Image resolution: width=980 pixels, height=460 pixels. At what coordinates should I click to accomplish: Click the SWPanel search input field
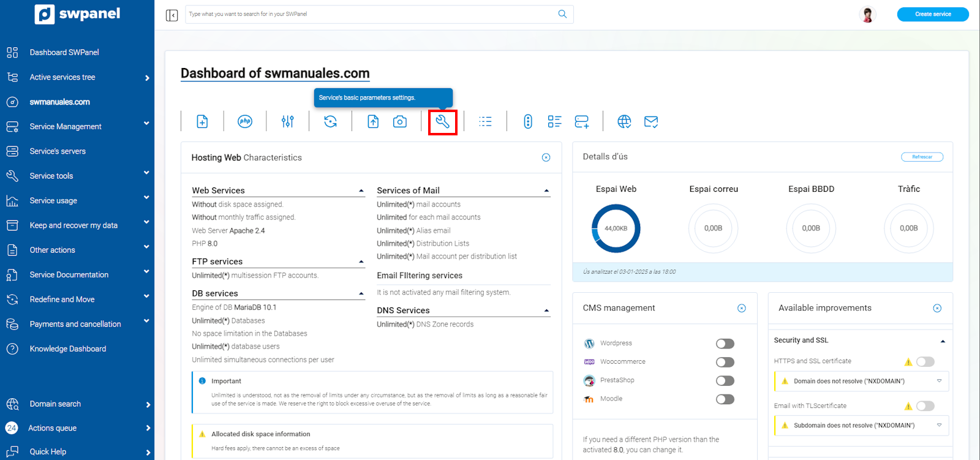[371, 14]
